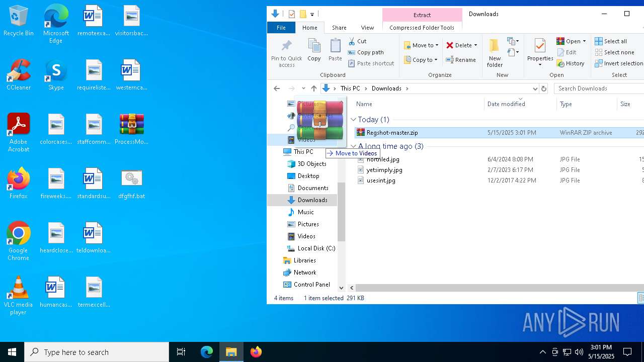Screen dimensions: 644x362
Task: Create a New folder from ribbon
Action: point(495,53)
